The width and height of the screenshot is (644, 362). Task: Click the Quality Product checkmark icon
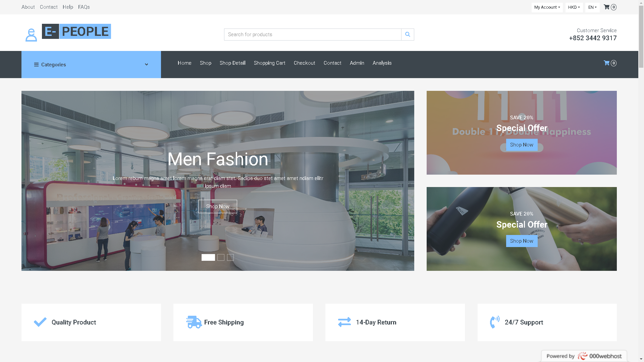[40, 322]
